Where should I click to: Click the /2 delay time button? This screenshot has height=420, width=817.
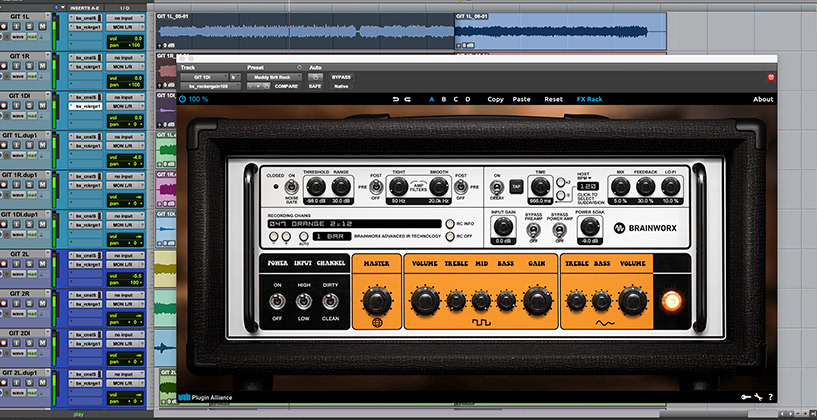tap(560, 195)
